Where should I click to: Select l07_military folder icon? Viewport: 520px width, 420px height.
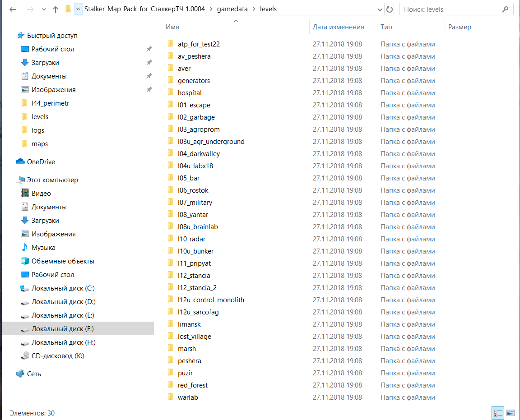click(171, 202)
